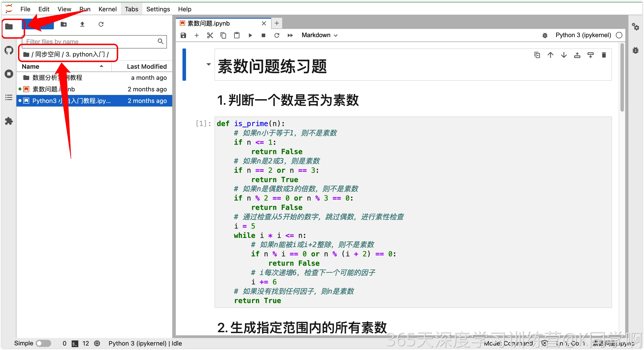
Task: Paste cell from clipboard
Action: click(237, 35)
